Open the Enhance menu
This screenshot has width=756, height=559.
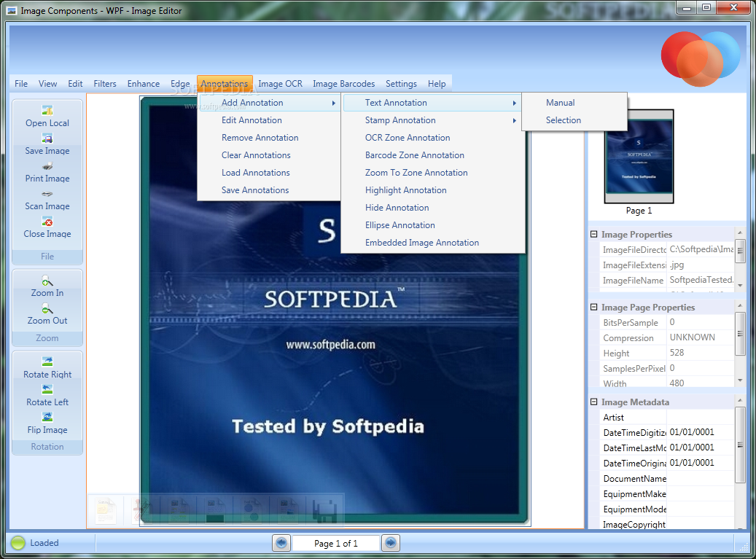click(143, 84)
